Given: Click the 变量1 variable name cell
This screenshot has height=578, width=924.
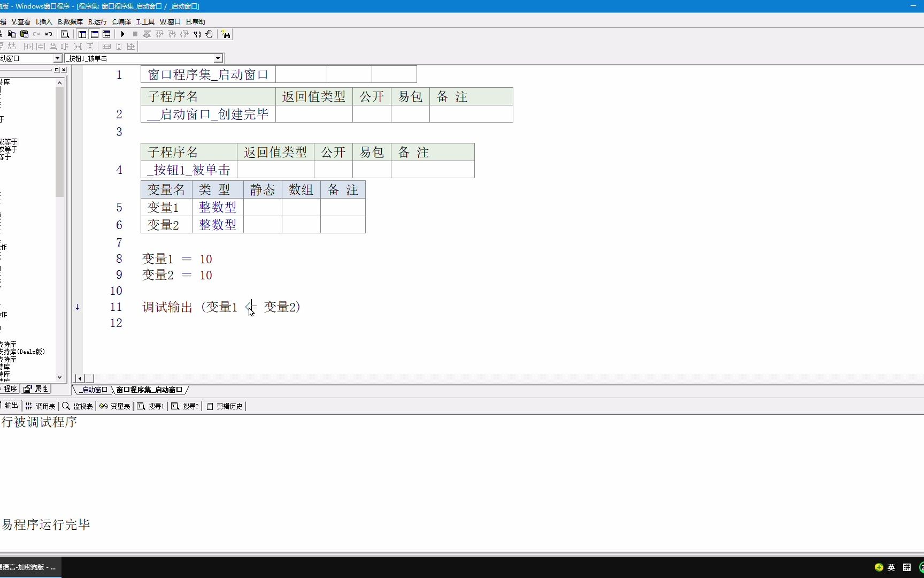Looking at the screenshot, I should [166, 207].
